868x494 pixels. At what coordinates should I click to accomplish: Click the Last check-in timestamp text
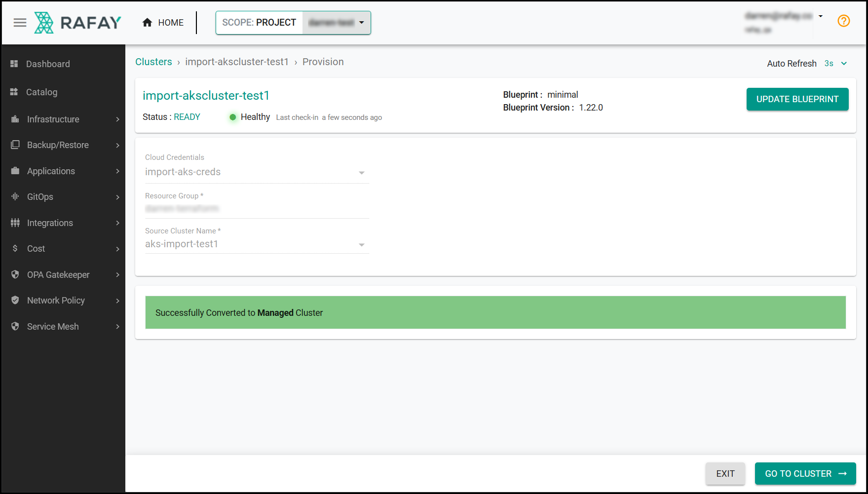click(329, 117)
